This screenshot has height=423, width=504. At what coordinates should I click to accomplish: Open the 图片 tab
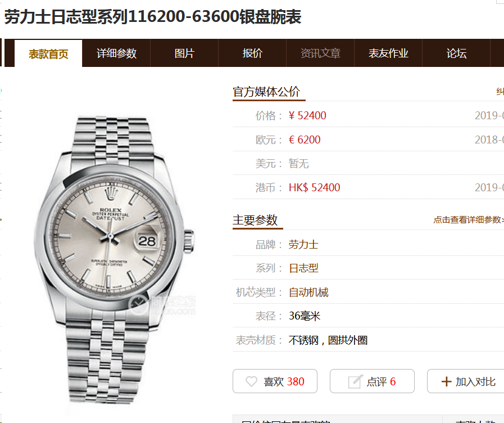(x=184, y=53)
